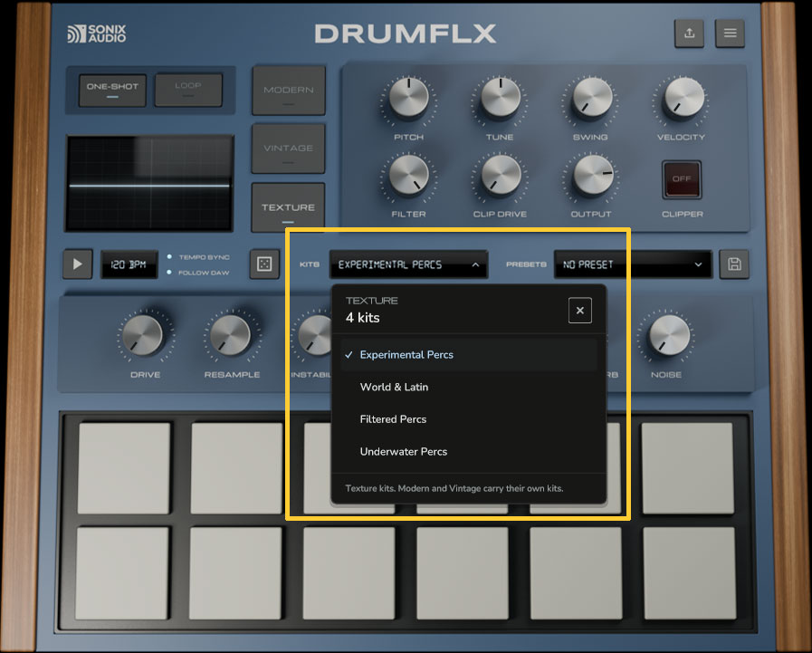812x653 pixels.
Task: Toggle the Clipper OFF button
Action: click(x=682, y=179)
